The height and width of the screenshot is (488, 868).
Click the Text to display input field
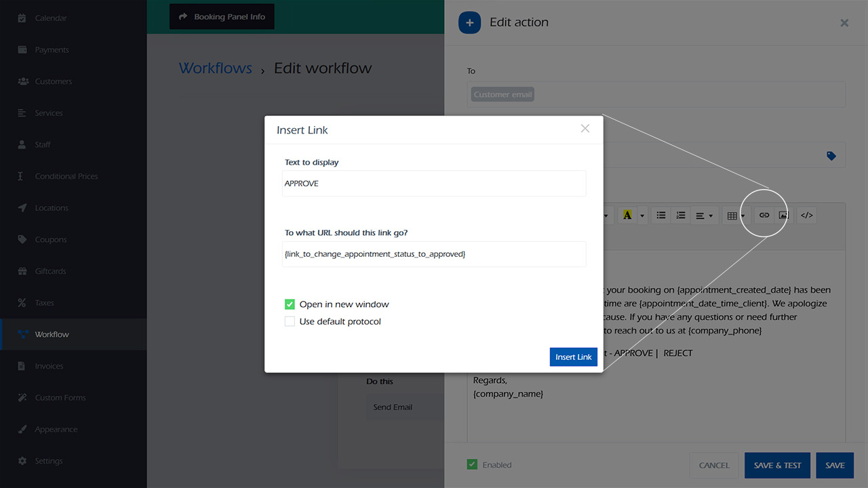(x=434, y=184)
